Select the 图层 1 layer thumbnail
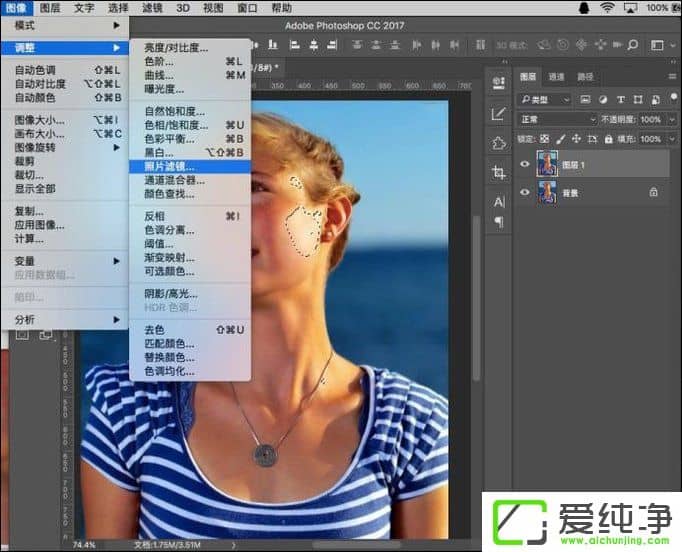The width and height of the screenshot is (682, 552). point(547,163)
